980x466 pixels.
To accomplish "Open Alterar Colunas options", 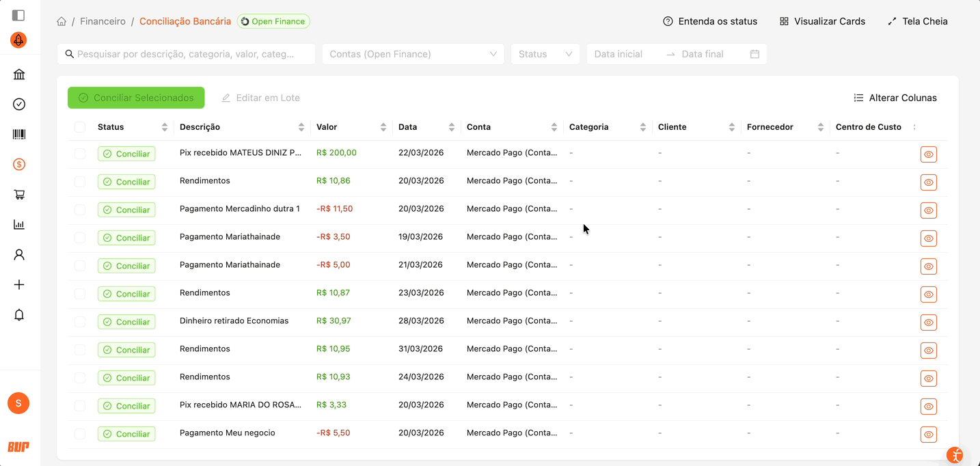I will point(895,98).
